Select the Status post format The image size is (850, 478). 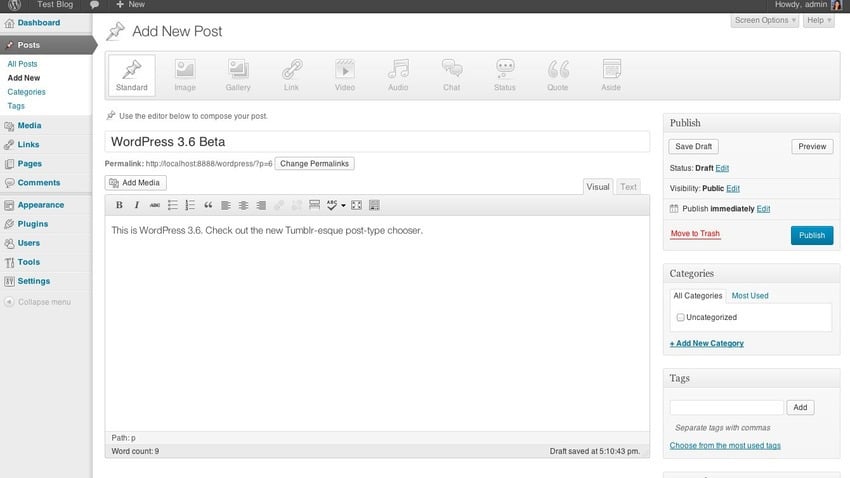[x=505, y=75]
